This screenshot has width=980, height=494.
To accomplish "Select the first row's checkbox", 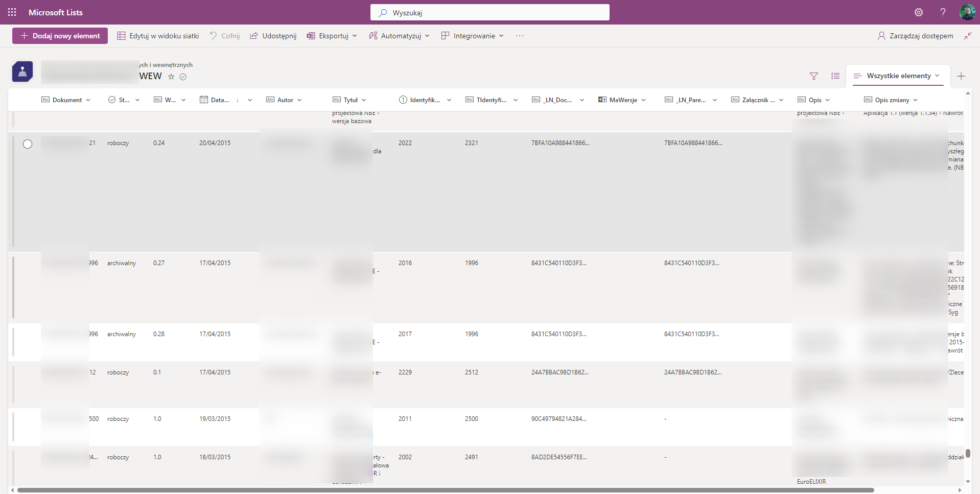I will (x=28, y=144).
